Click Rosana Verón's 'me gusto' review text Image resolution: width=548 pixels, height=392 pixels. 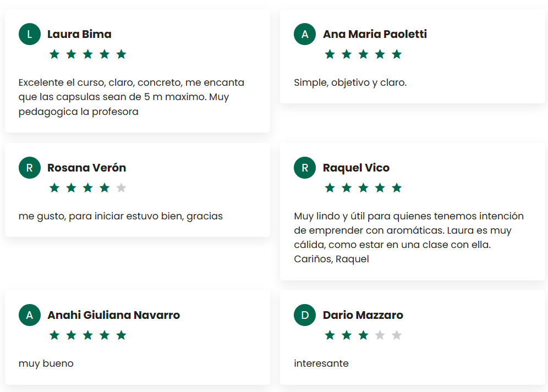120,216
